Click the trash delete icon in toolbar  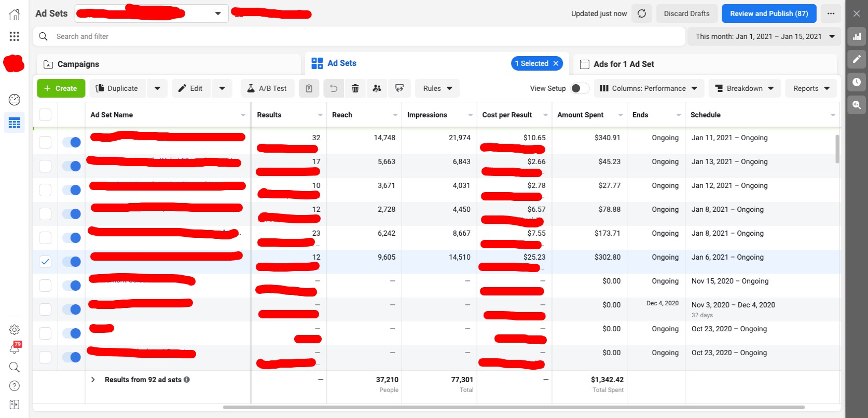(355, 88)
